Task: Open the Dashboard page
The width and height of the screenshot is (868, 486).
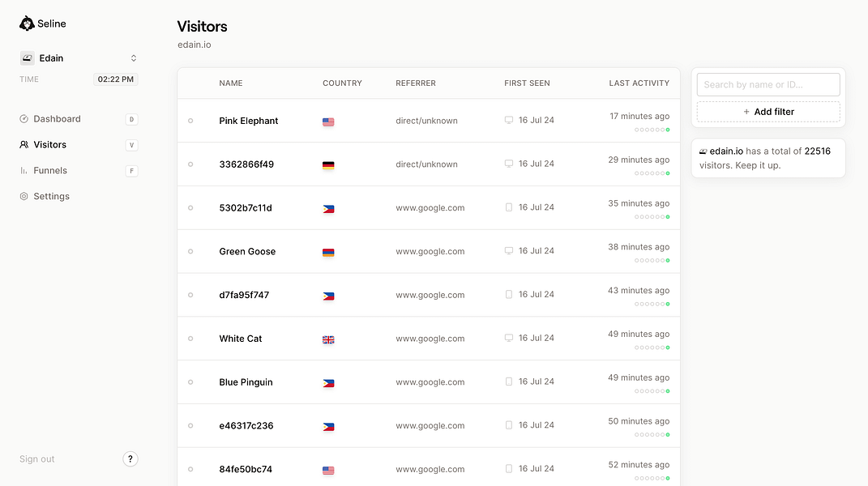Action: tap(57, 119)
